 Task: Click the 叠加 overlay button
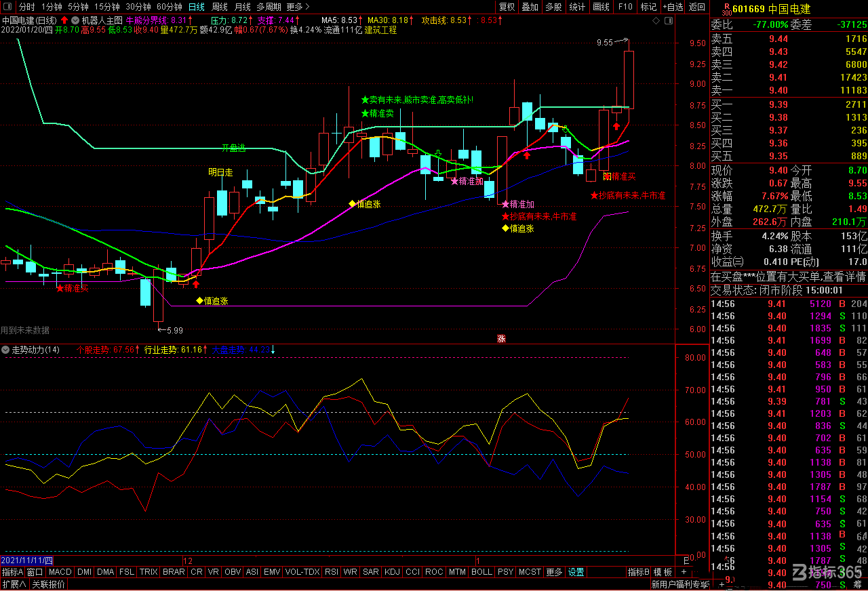pyautogui.click(x=530, y=7)
